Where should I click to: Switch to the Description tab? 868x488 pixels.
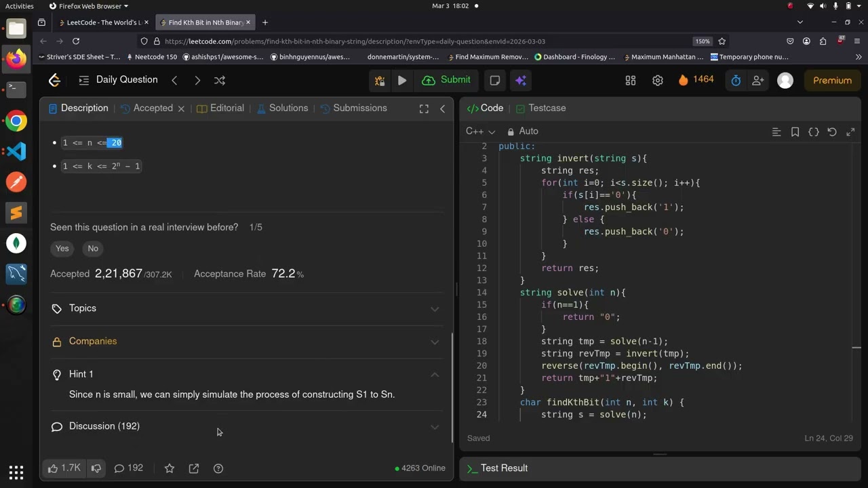point(79,108)
